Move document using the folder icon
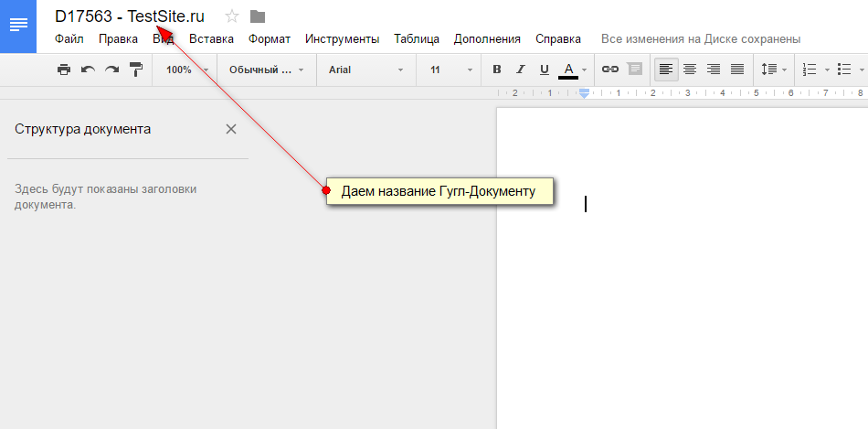 [x=258, y=16]
